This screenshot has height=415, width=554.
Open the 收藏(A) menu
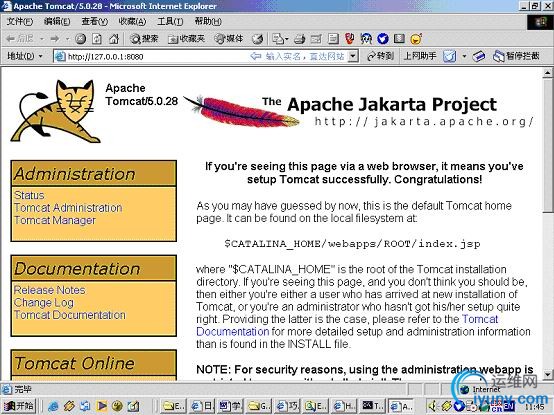(132, 22)
